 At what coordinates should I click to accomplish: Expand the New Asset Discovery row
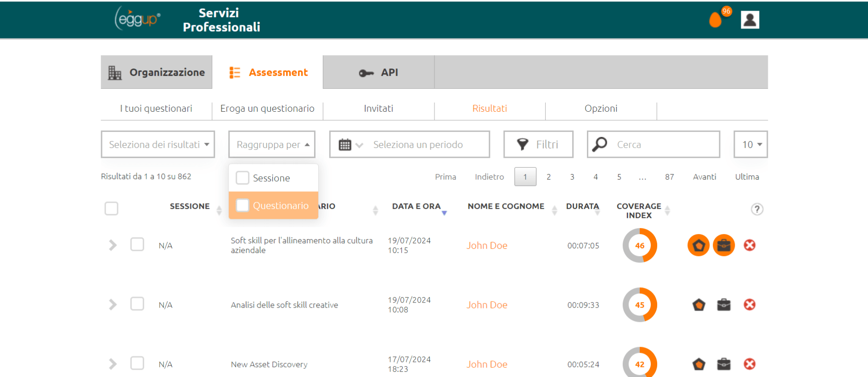113,364
